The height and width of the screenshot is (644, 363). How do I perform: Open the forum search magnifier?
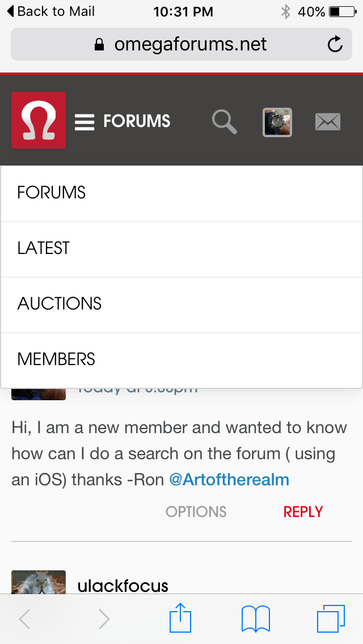click(225, 122)
